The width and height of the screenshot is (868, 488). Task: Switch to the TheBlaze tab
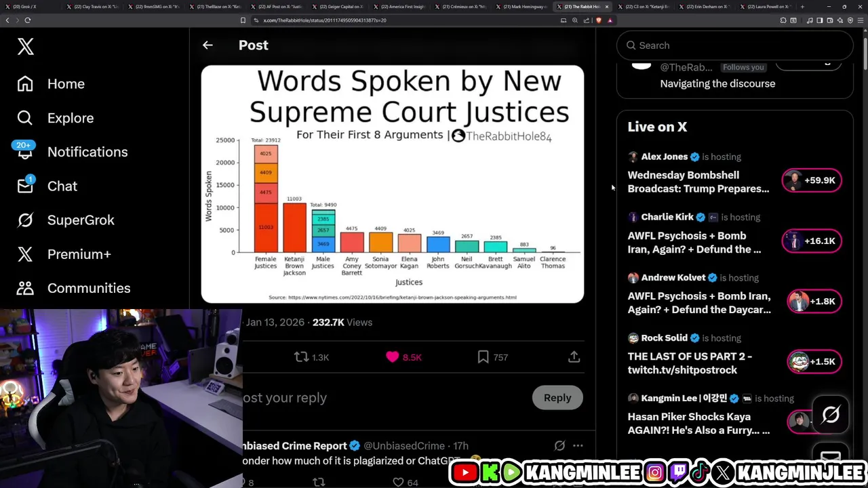[214, 7]
